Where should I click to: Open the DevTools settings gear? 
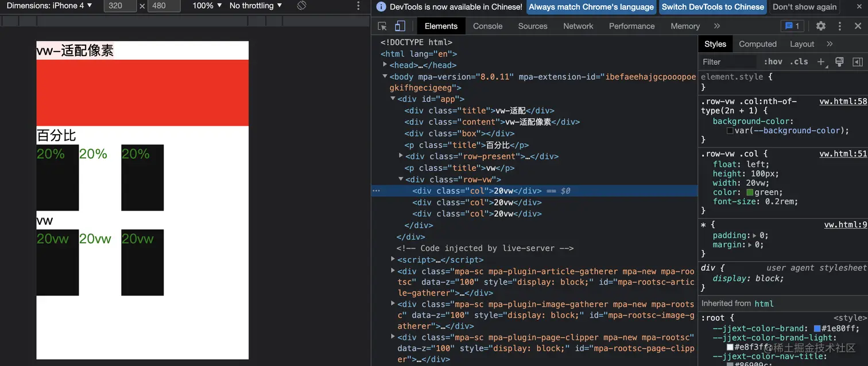[x=821, y=26]
